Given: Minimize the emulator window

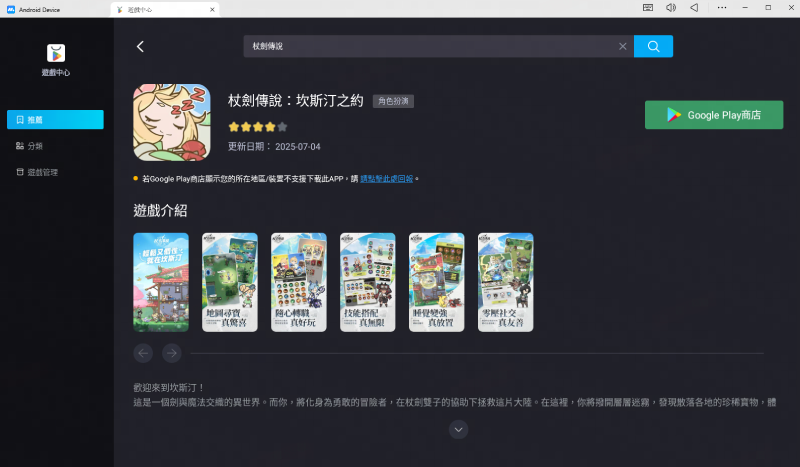Looking at the screenshot, I should click(x=745, y=8).
